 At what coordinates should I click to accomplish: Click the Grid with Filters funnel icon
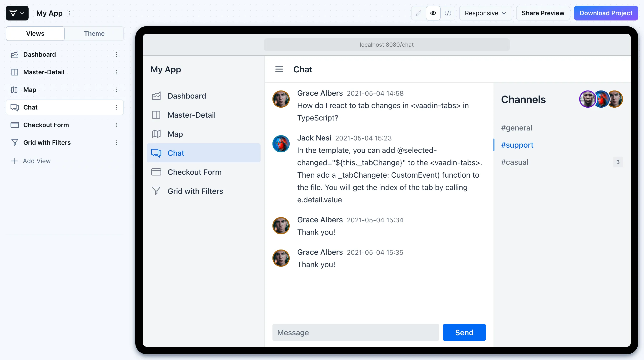click(15, 142)
